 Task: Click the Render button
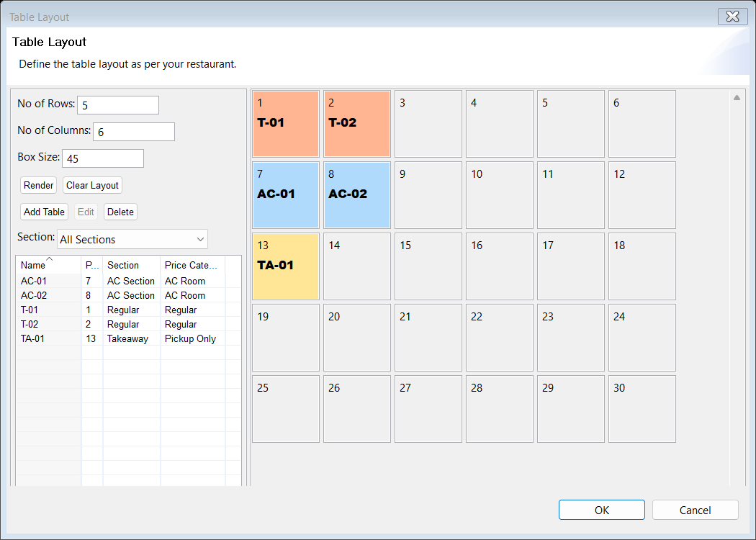pyautogui.click(x=39, y=185)
